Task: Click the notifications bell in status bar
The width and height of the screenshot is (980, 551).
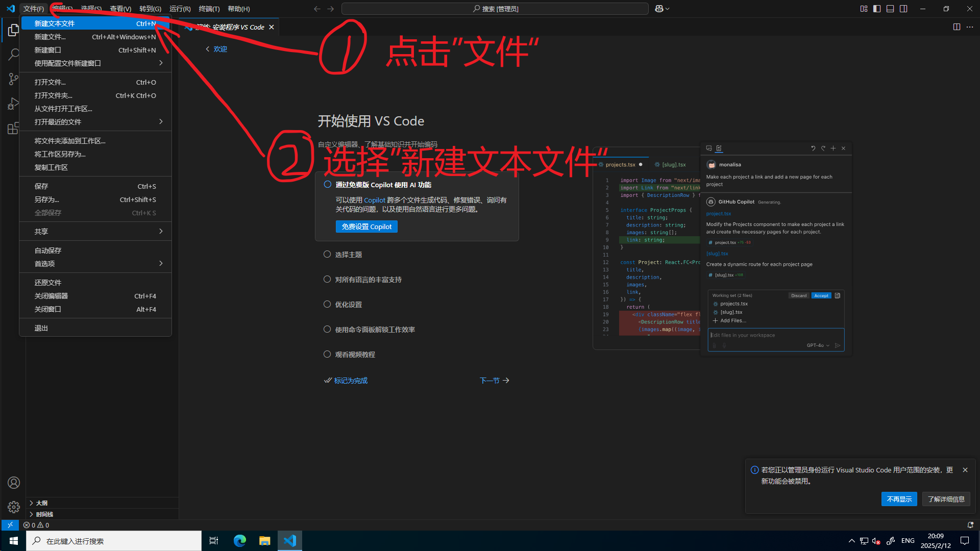Action: [970, 525]
